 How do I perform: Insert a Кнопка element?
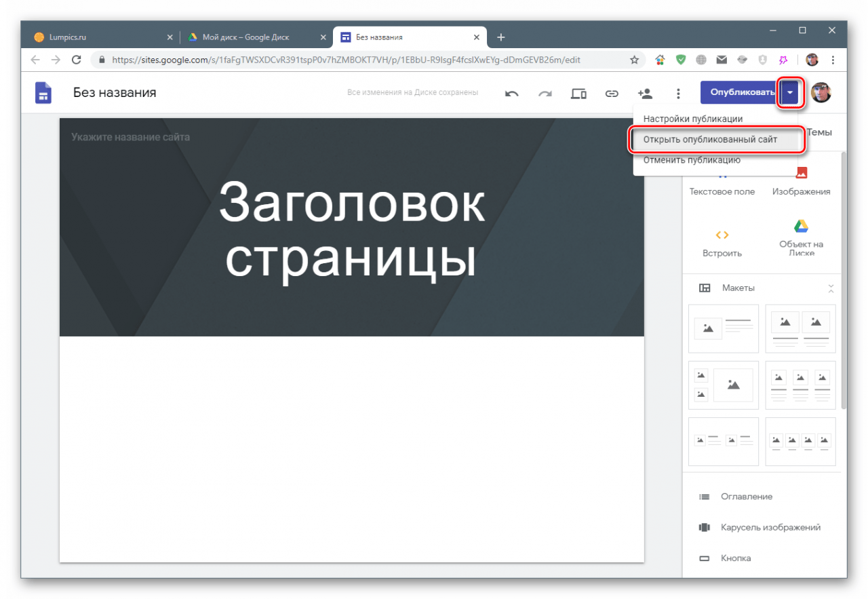click(725, 558)
